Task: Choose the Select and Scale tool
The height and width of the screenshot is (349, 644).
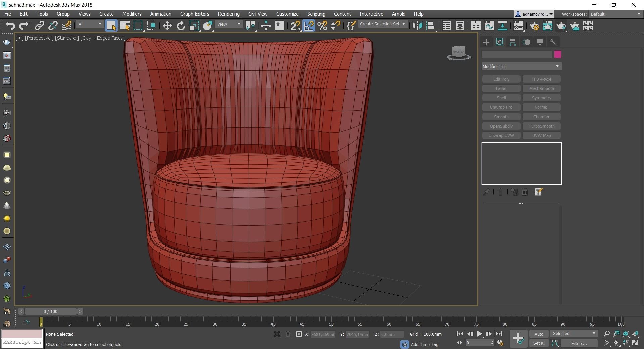Action: click(x=194, y=26)
